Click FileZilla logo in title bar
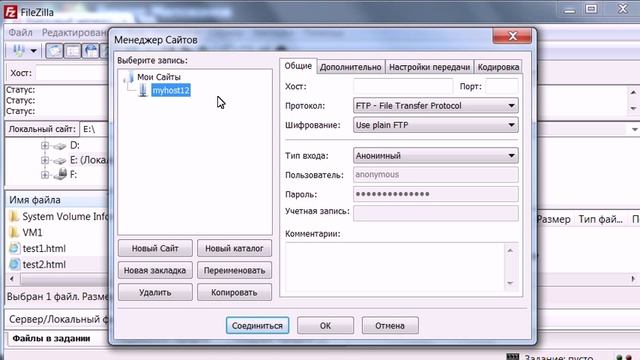Screen dimensions: 640x360 (x=10, y=12)
